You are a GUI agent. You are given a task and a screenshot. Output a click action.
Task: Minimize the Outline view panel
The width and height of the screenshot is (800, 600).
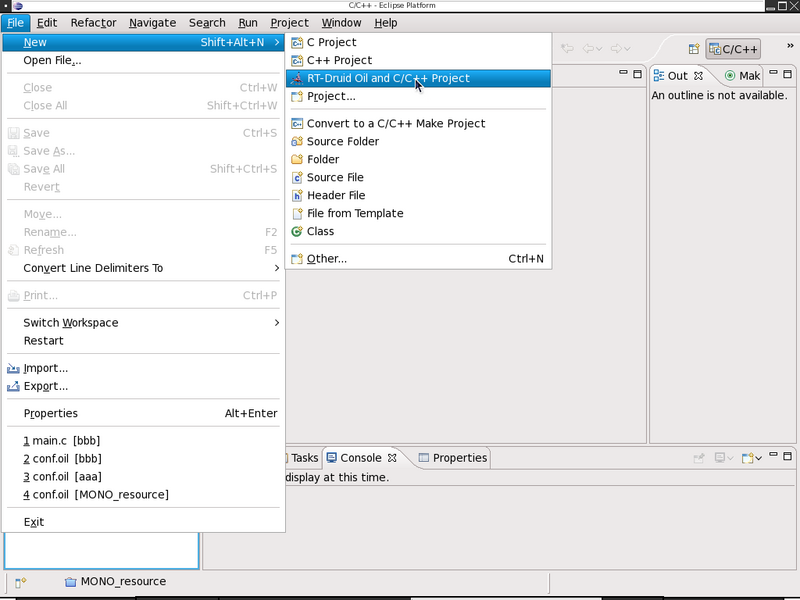click(773, 73)
